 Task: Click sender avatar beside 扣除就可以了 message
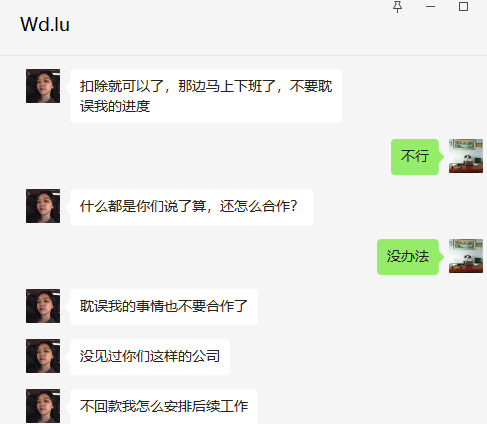[x=43, y=86]
